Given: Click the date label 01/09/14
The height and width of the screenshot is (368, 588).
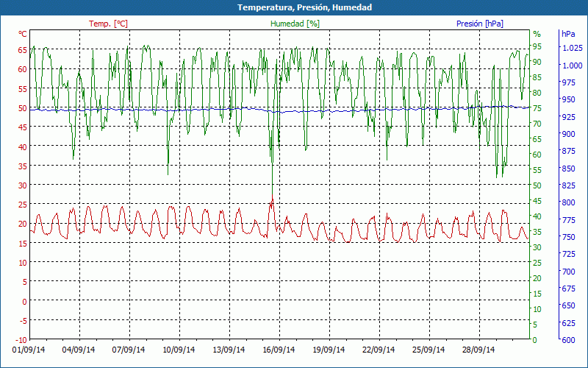Looking at the screenshot, I should [29, 350].
